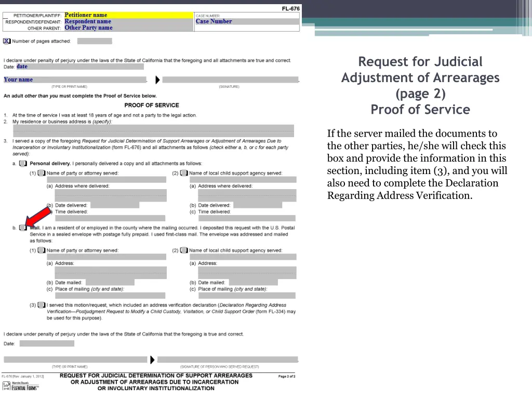
Task: Click the residence or business address field
Action: point(153,130)
